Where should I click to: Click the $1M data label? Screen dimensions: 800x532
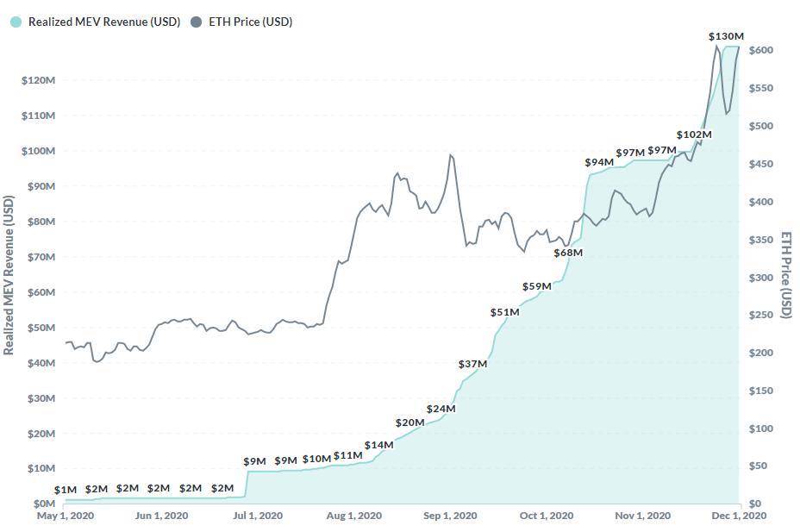coord(66,490)
